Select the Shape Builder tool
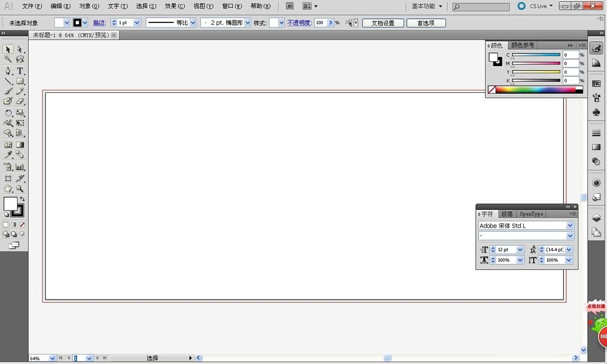 (x=8, y=133)
